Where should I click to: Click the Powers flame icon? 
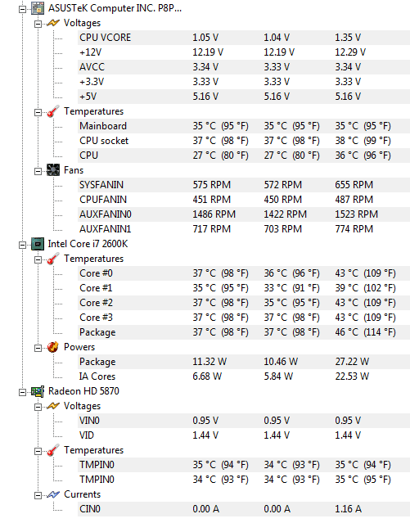[53, 347]
